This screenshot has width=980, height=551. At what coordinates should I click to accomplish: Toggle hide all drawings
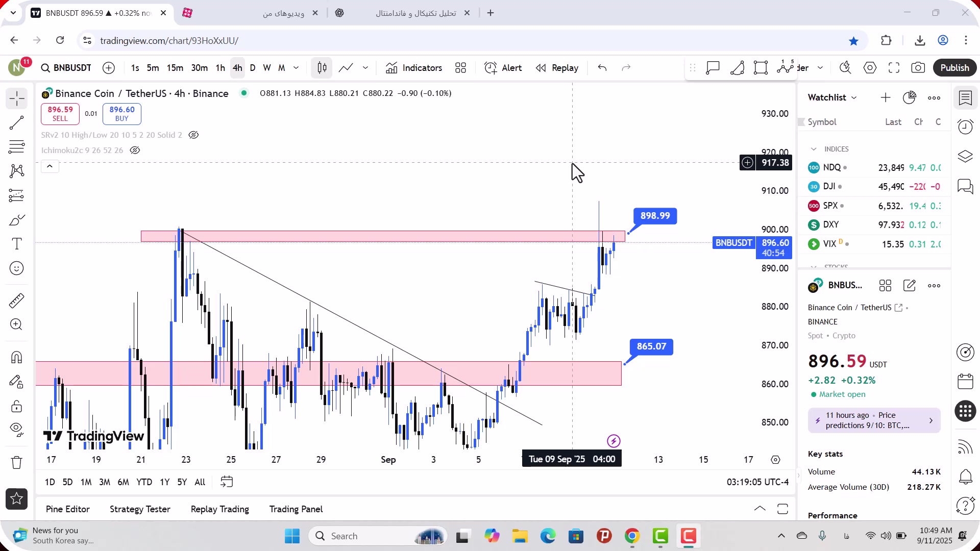[16, 430]
